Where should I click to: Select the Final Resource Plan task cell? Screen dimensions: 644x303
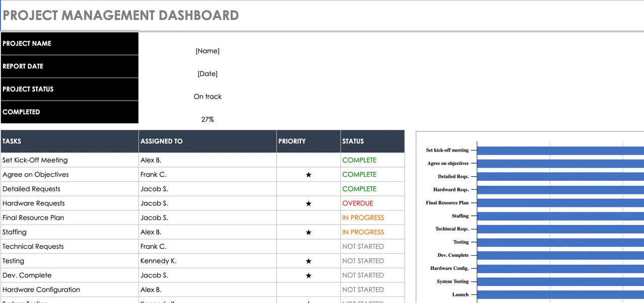click(69, 218)
